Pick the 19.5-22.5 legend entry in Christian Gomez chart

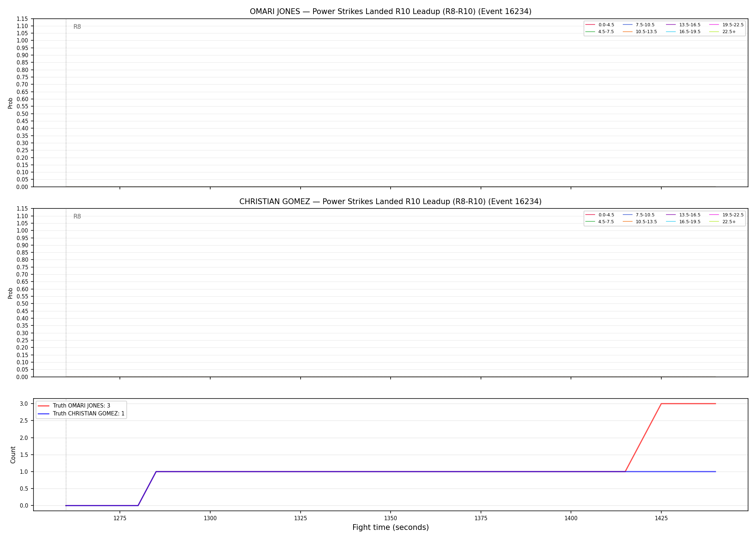[726, 215]
